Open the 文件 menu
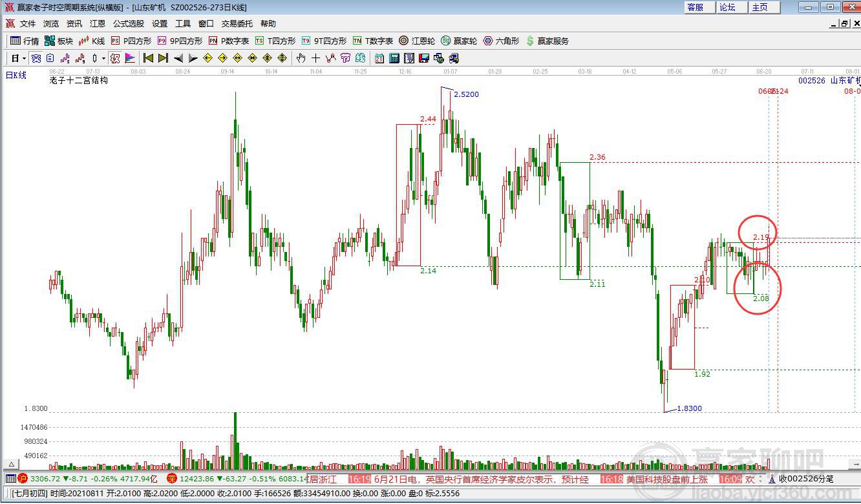Viewport: 861px width, 504px height. [28, 23]
